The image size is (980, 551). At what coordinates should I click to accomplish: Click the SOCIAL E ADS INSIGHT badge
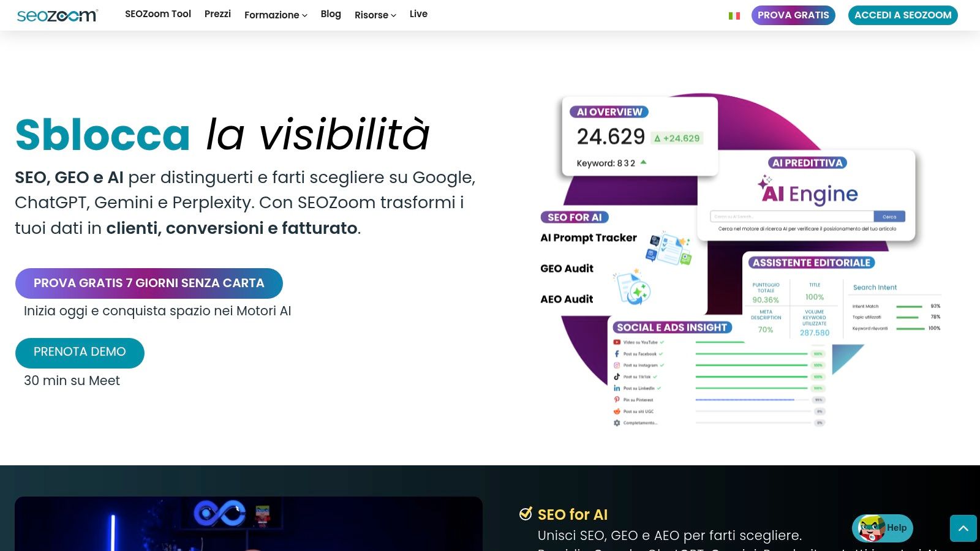pos(672,328)
